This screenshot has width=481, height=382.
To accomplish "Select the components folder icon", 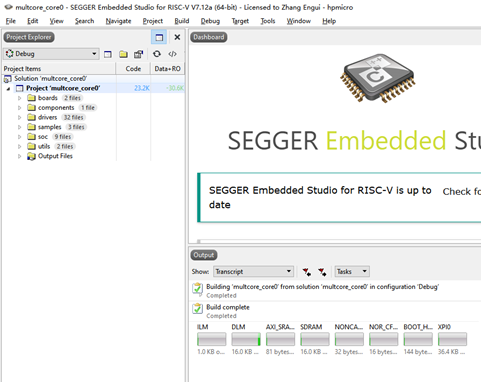I will pos(31,107).
